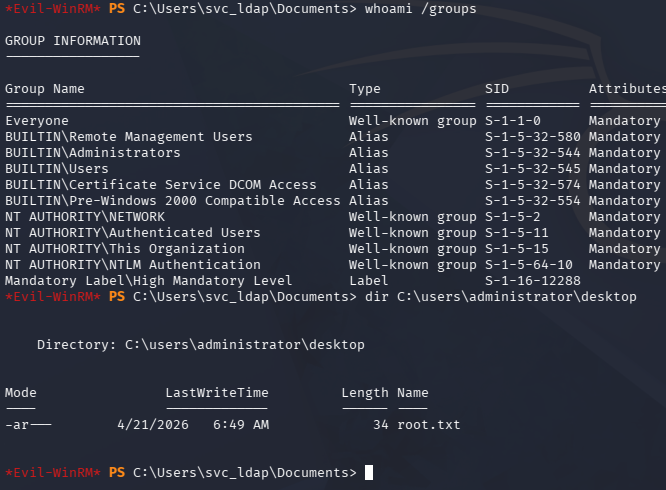Click the GROUP INFORMATION heading
The height and width of the screenshot is (490, 666).
pos(73,41)
